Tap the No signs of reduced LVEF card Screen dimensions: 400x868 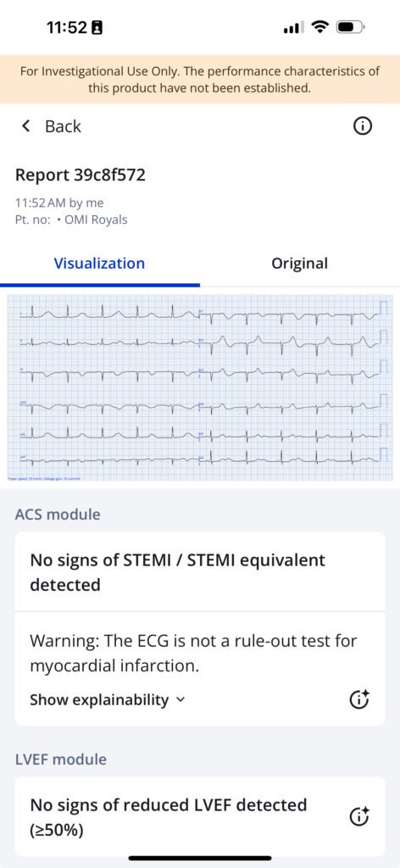point(200,817)
